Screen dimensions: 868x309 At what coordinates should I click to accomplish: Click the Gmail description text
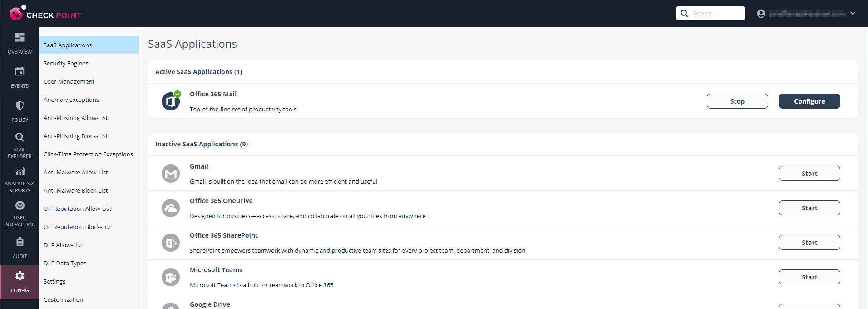(x=283, y=181)
